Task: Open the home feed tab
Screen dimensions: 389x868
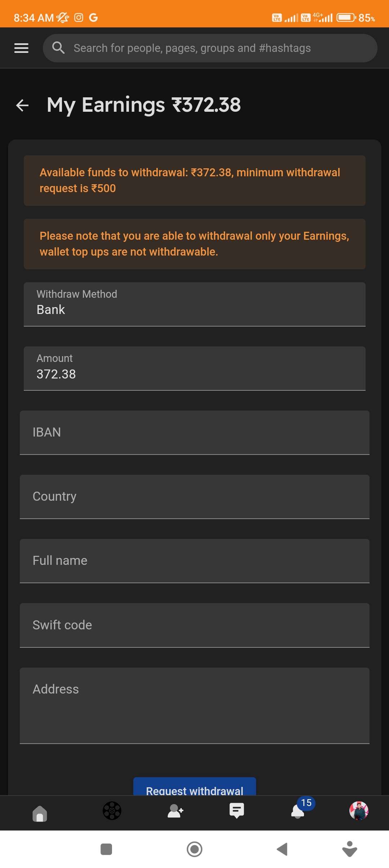Action: [40, 813]
